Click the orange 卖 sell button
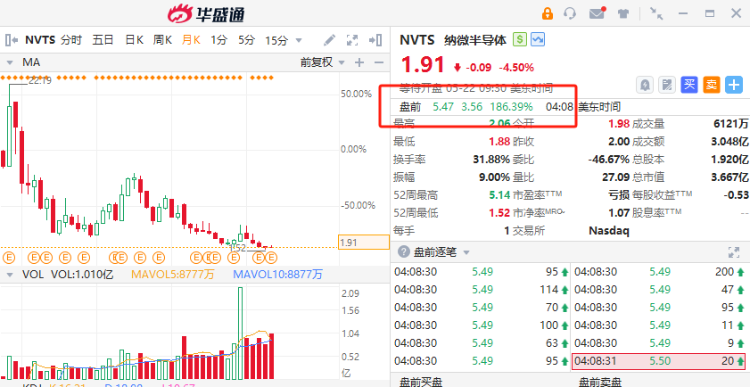 (711, 85)
